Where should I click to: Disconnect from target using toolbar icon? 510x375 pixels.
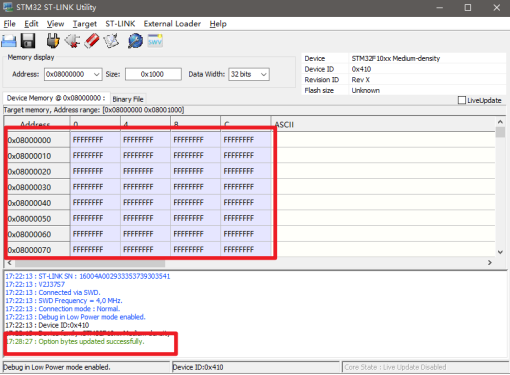(x=72, y=41)
